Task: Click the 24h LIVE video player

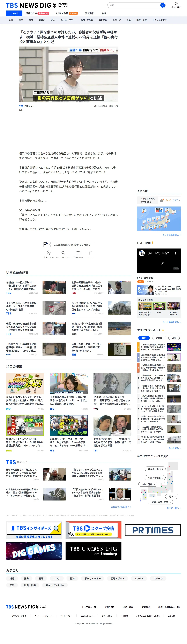Action: 159,260
